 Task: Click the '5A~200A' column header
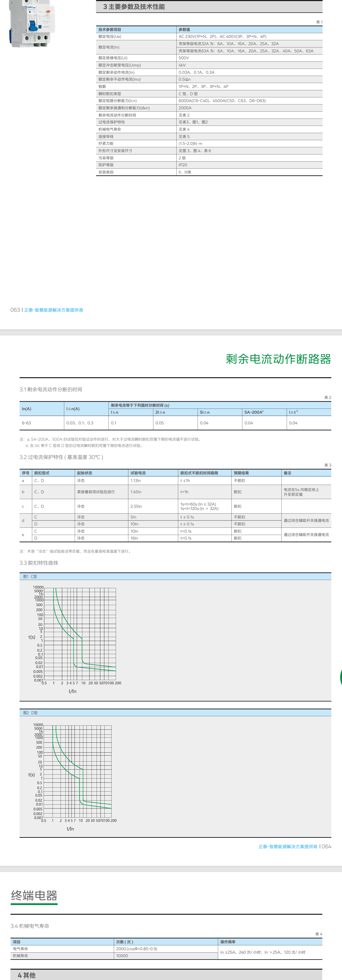tap(254, 412)
